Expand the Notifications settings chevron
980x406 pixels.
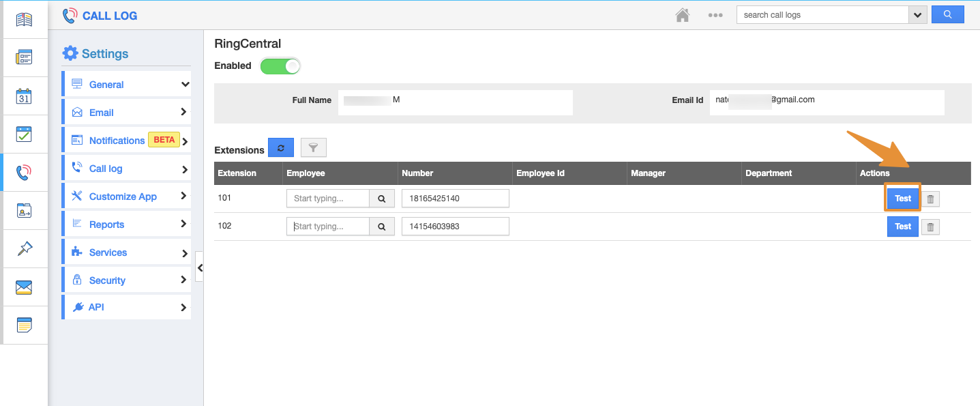pyautogui.click(x=184, y=141)
